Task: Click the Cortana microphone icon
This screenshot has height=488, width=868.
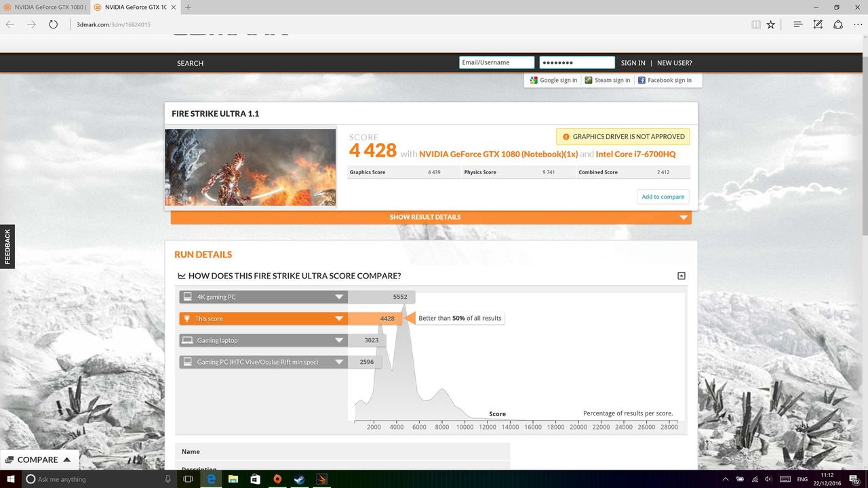Action: [x=167, y=479]
